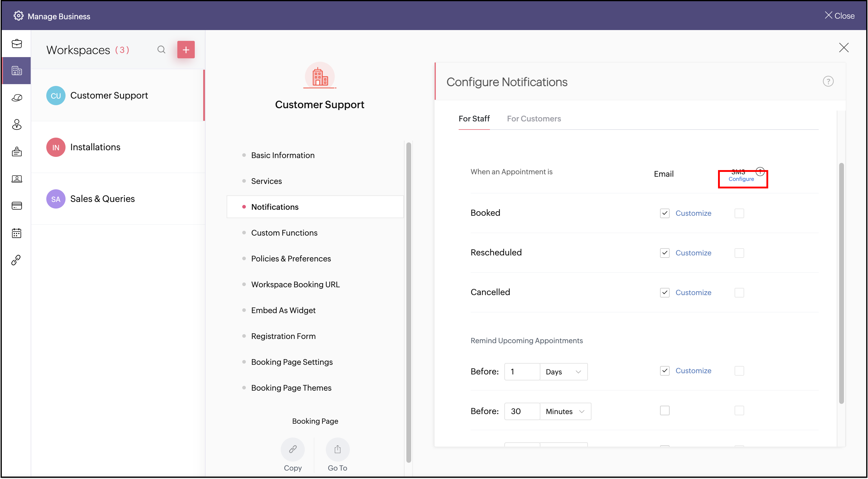Click the Go To booking page icon
Screen dimensions: 868x479
click(337, 449)
